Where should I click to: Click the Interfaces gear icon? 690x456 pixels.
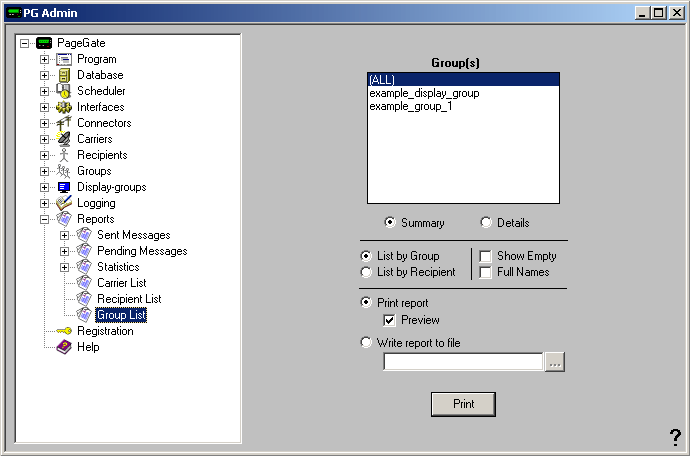click(64, 107)
